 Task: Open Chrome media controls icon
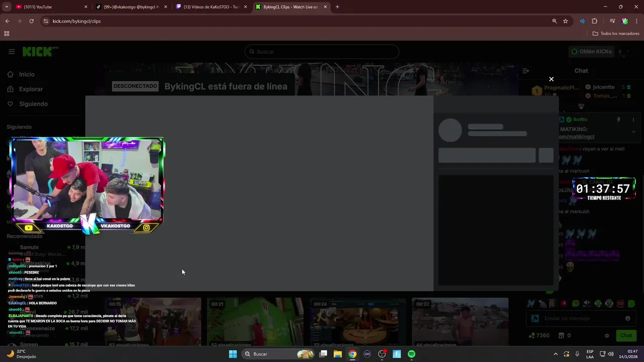pyautogui.click(x=612, y=21)
